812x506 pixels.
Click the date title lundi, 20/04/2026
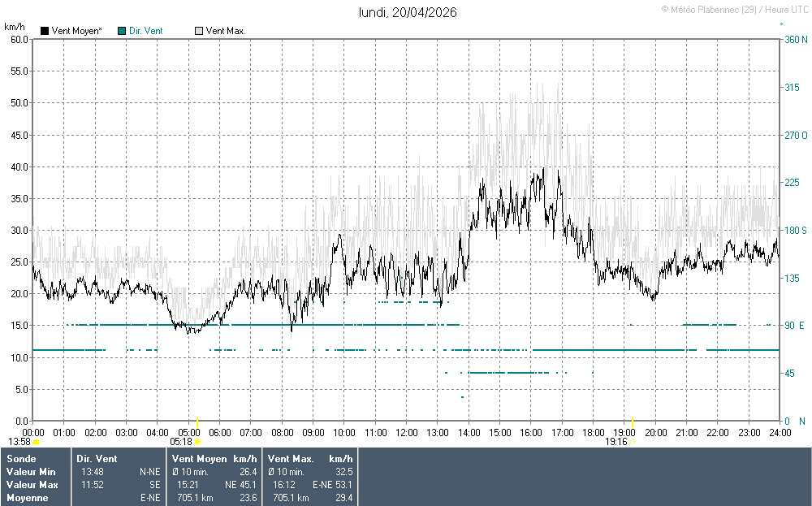click(408, 12)
